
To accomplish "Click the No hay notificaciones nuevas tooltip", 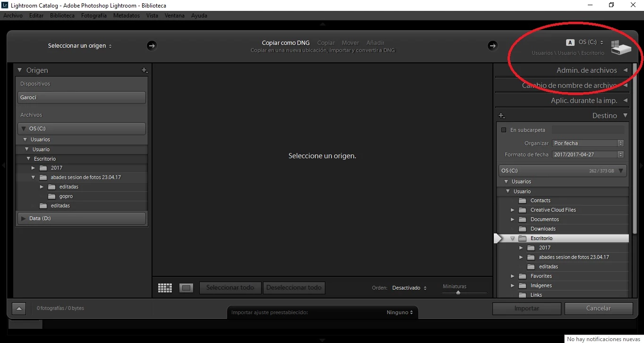I will pos(604,339).
